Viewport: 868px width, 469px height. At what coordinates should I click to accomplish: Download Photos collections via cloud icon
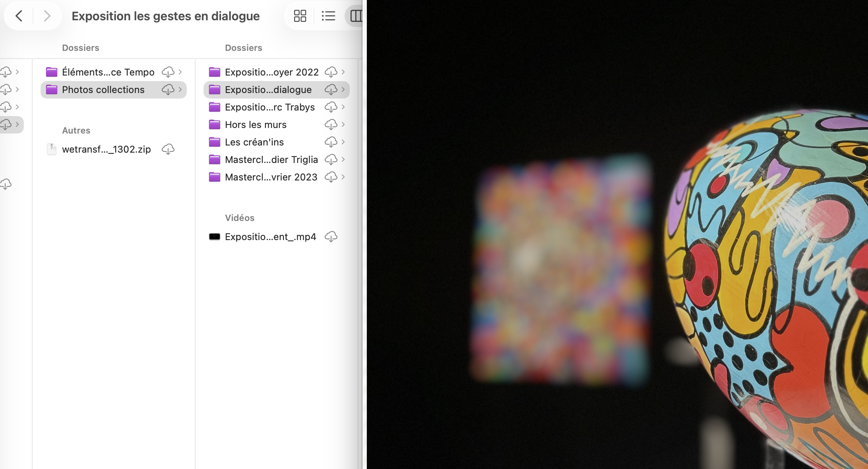click(x=168, y=89)
